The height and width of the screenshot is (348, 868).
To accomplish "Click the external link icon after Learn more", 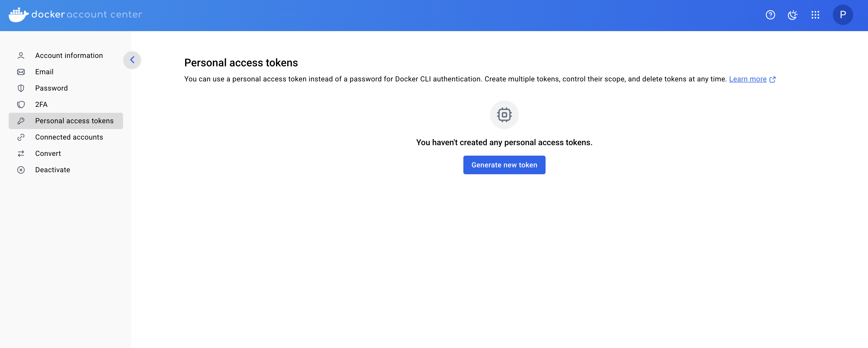I will tap(773, 80).
